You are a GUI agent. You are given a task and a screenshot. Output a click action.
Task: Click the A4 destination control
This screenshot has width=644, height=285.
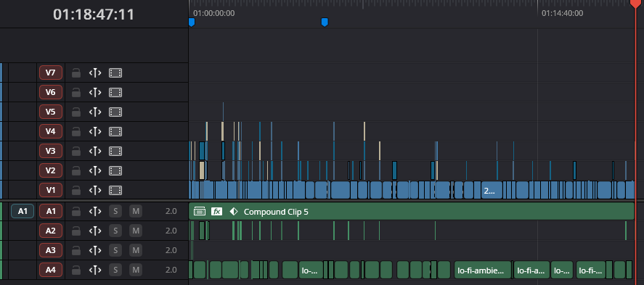coord(51,270)
